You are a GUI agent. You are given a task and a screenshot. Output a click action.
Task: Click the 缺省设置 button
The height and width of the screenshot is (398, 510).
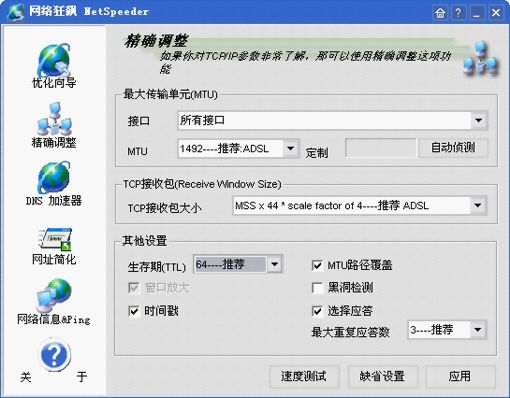coord(382,376)
